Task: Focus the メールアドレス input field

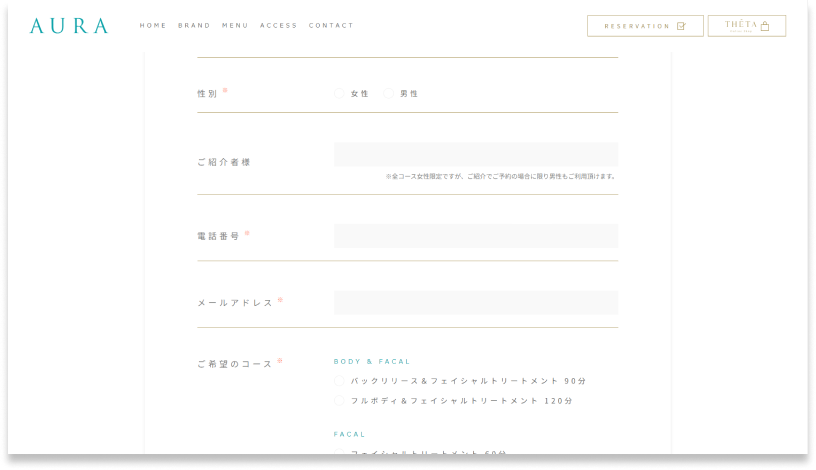Action: tap(476, 303)
